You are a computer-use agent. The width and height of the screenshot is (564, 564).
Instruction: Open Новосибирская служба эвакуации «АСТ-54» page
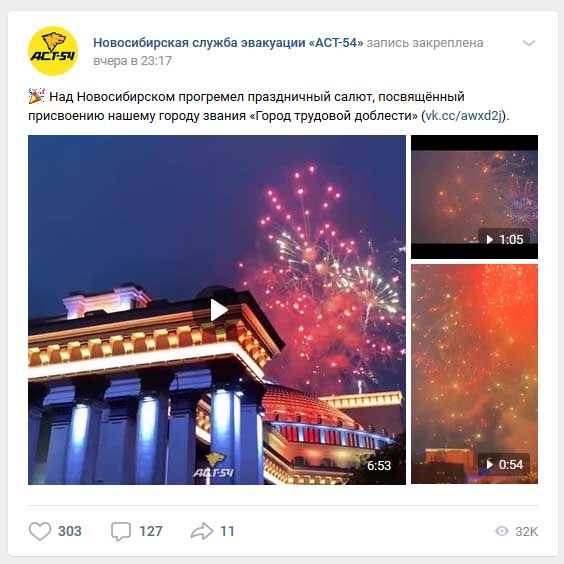tap(228, 43)
